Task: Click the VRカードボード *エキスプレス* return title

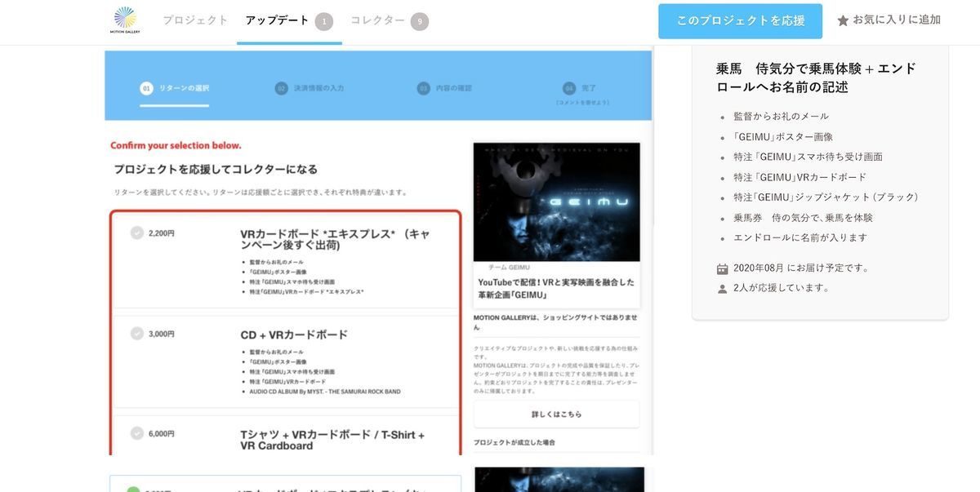Action: click(x=336, y=239)
